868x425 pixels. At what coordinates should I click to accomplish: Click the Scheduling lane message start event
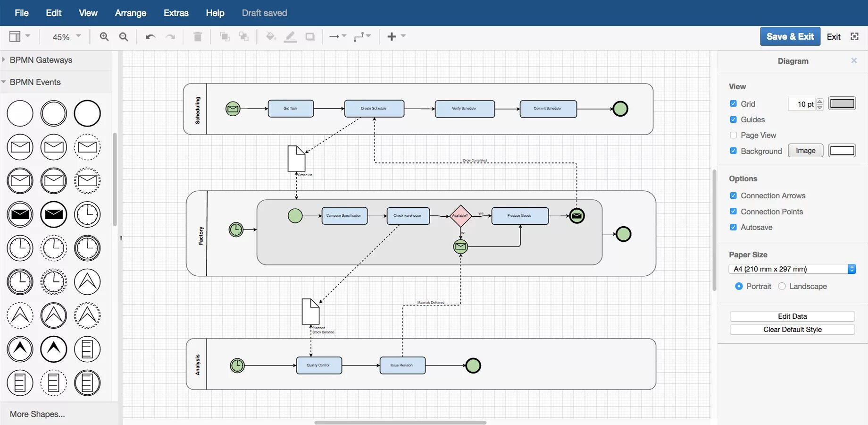pos(233,109)
